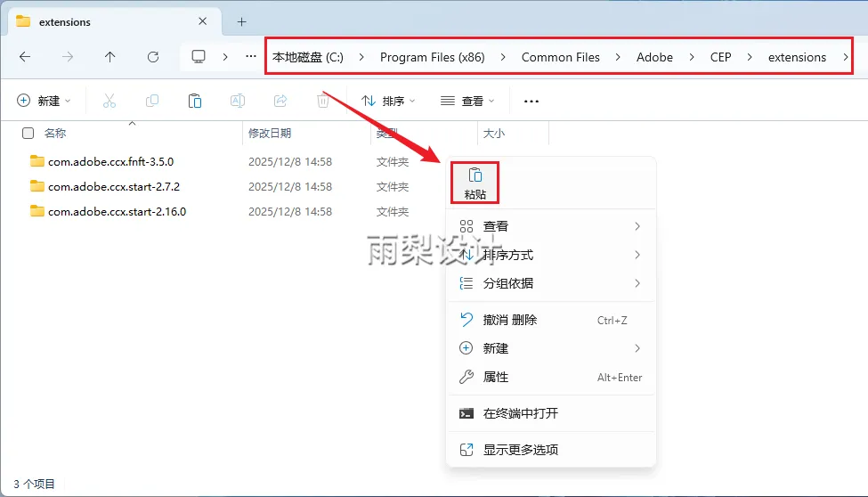Screen dimensions: 868x497
Task: Open 新建 submenu in the context menu
Action: click(551, 348)
